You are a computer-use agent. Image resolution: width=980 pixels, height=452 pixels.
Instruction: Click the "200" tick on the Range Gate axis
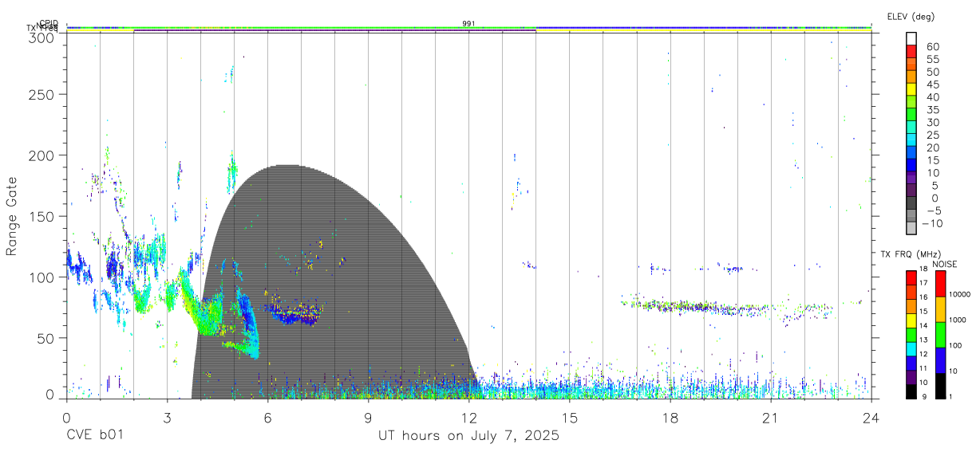(x=40, y=155)
